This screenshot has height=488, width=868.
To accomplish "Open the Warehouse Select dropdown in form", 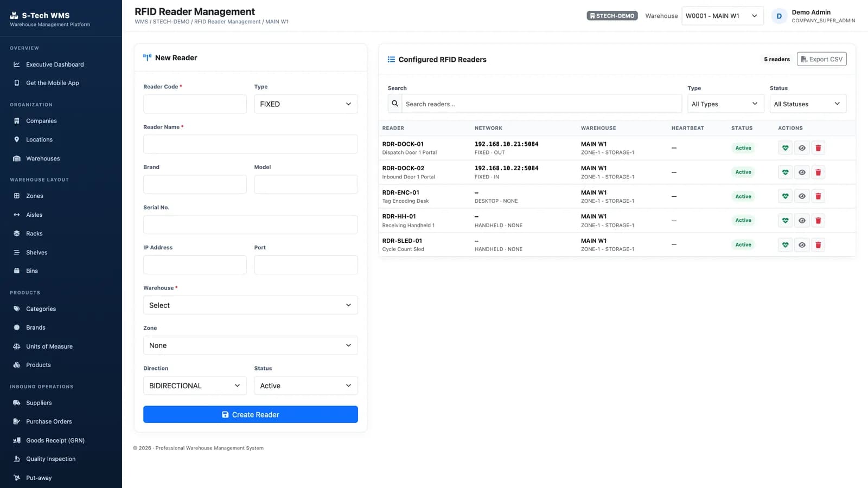I will (x=251, y=305).
